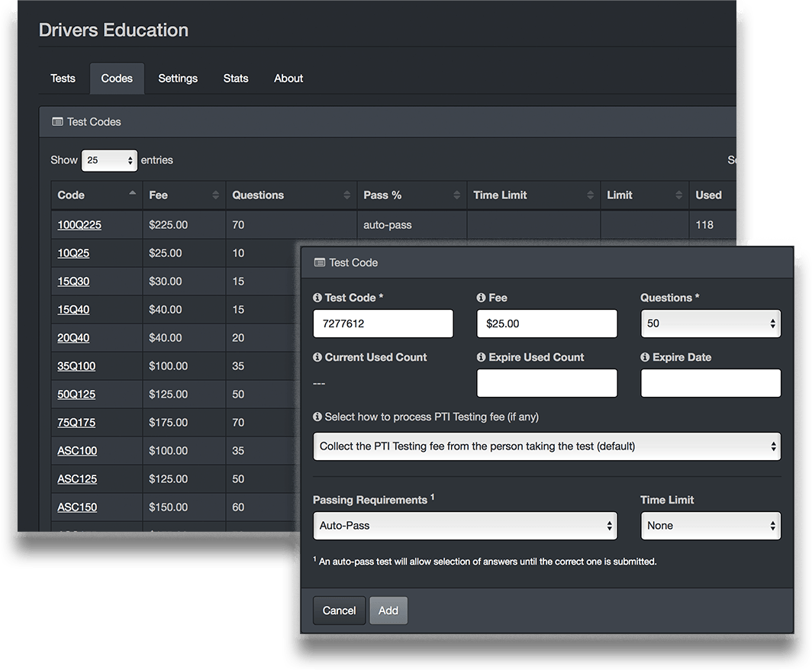Click info icon beside PTI Testing fee label
This screenshot has width=812, height=670.
(x=317, y=417)
